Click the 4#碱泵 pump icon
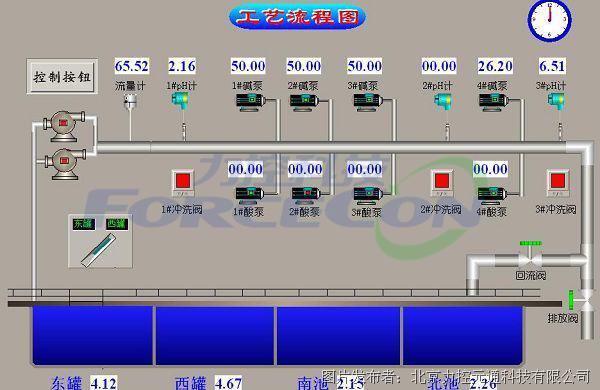 [494, 101]
